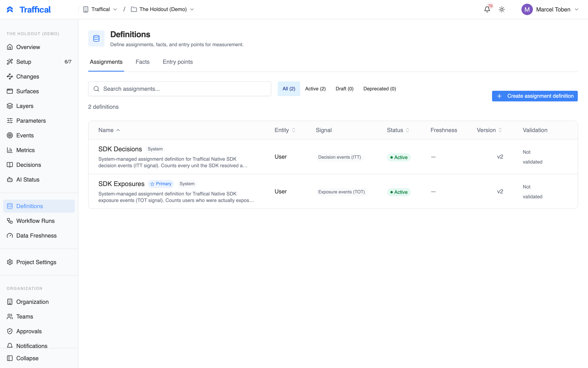588x368 pixels.
Task: Click the System tag on SDK Exposures
Action: tap(187, 184)
